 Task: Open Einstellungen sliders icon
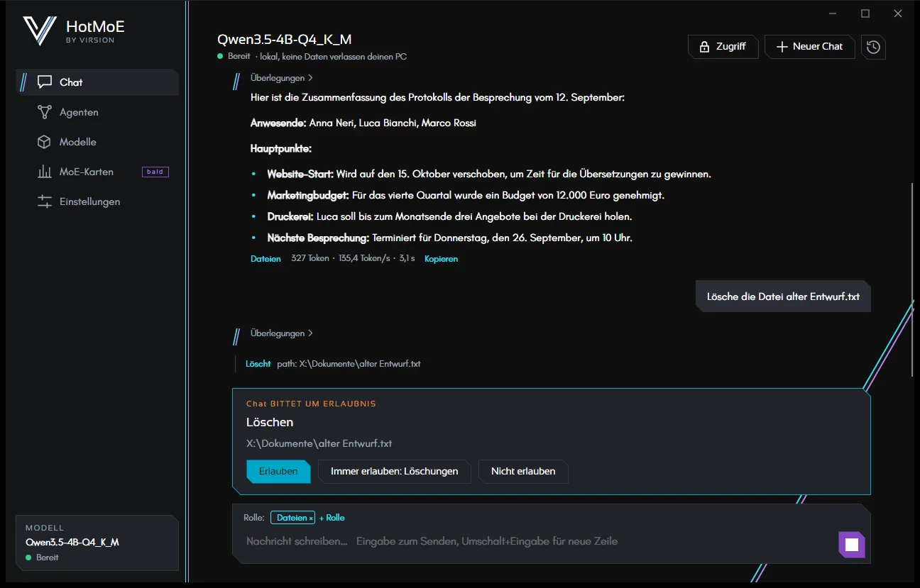[x=45, y=201]
